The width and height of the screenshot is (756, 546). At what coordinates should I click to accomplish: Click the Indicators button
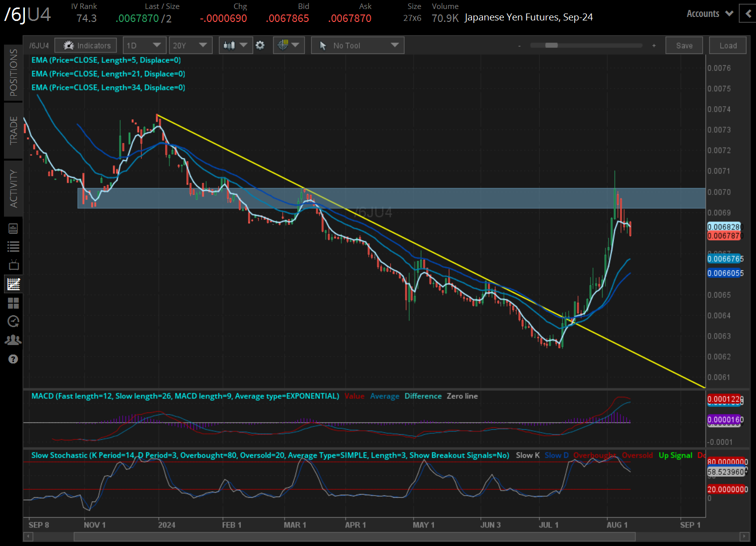[85, 45]
